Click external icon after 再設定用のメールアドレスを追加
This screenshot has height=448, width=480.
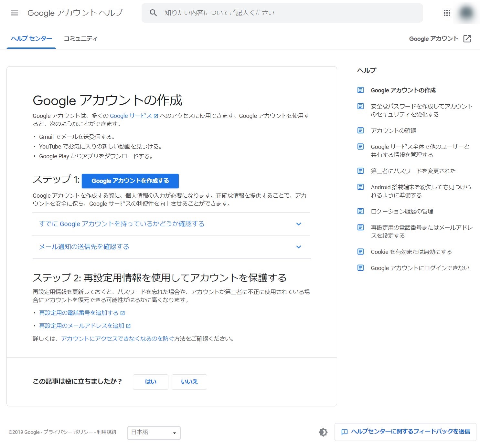click(128, 326)
